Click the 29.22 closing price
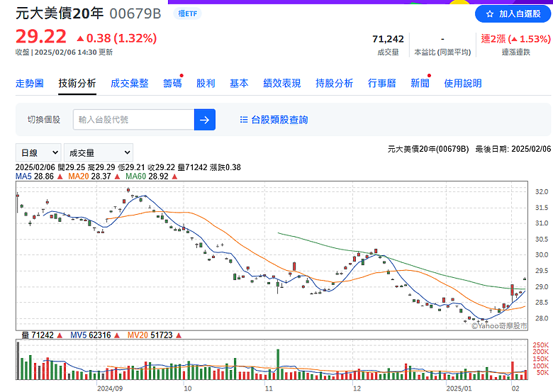Image resolution: width=553 pixels, height=392 pixels. click(41, 37)
